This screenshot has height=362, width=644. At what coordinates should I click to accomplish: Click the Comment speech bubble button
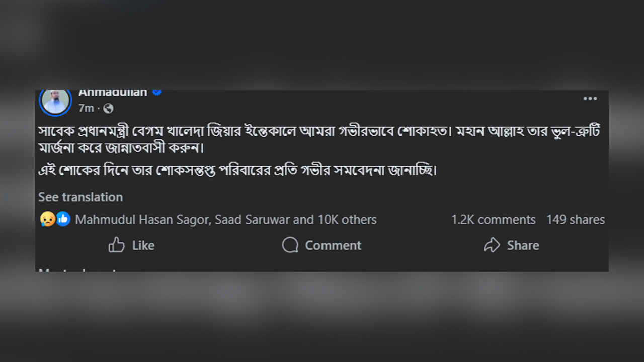(322, 245)
